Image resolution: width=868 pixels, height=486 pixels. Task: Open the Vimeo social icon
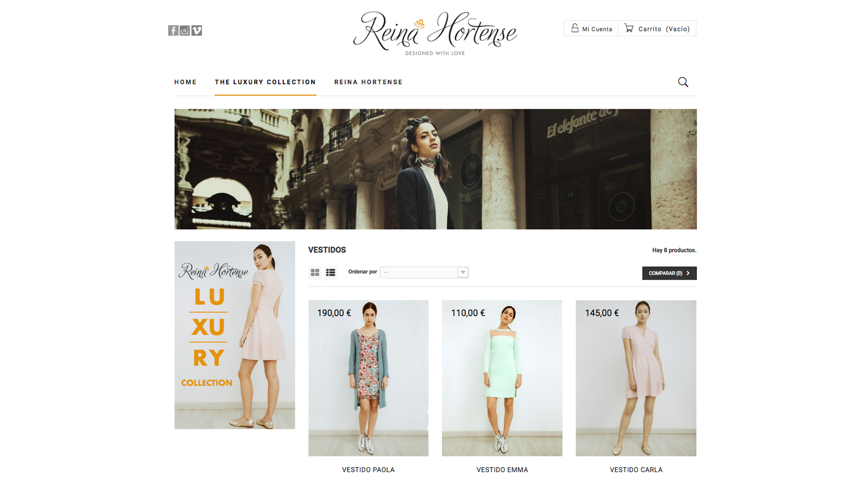coord(197,30)
